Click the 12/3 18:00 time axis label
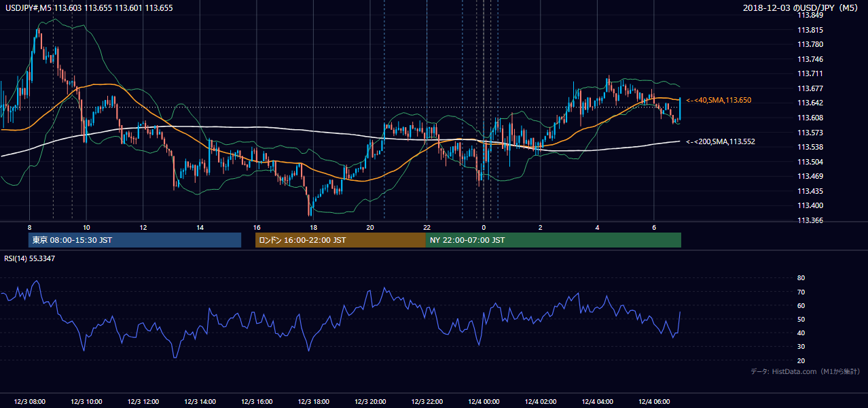 click(x=313, y=402)
